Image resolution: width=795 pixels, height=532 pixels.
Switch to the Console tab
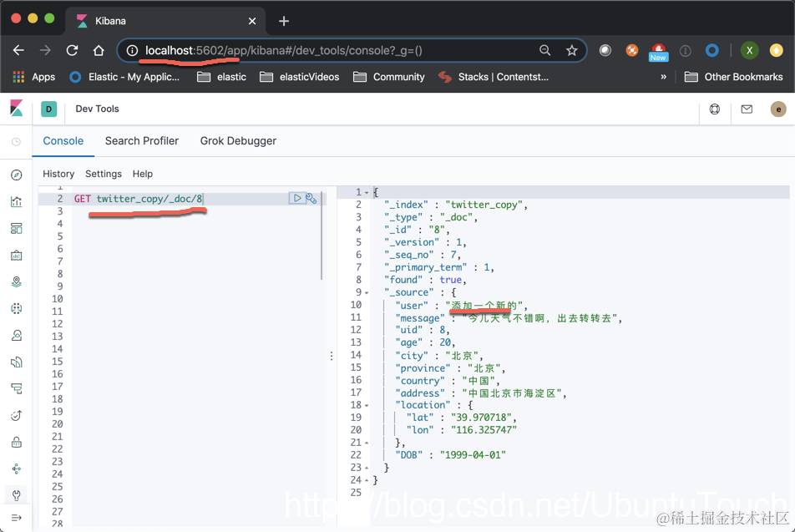coord(63,141)
